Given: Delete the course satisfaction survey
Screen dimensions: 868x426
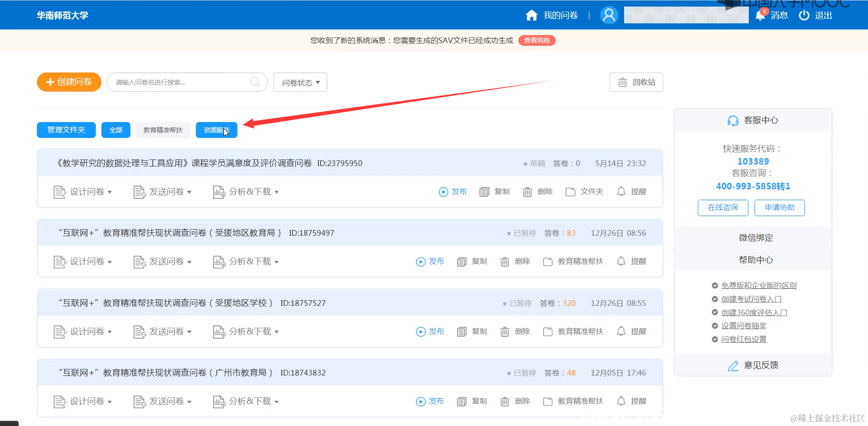Looking at the screenshot, I should pyautogui.click(x=538, y=191).
